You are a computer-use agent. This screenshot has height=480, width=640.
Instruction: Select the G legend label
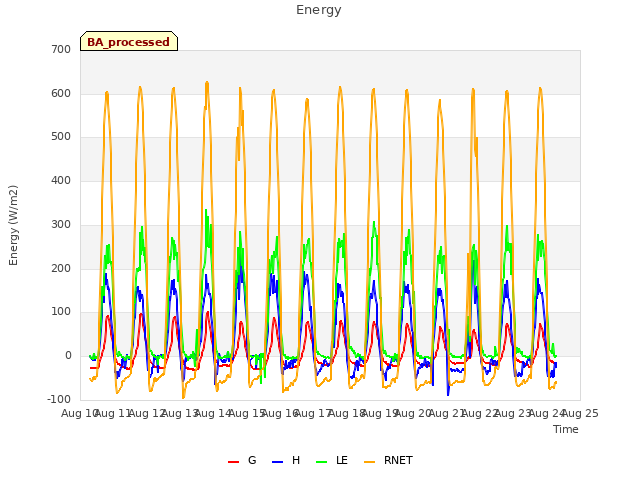point(252,460)
